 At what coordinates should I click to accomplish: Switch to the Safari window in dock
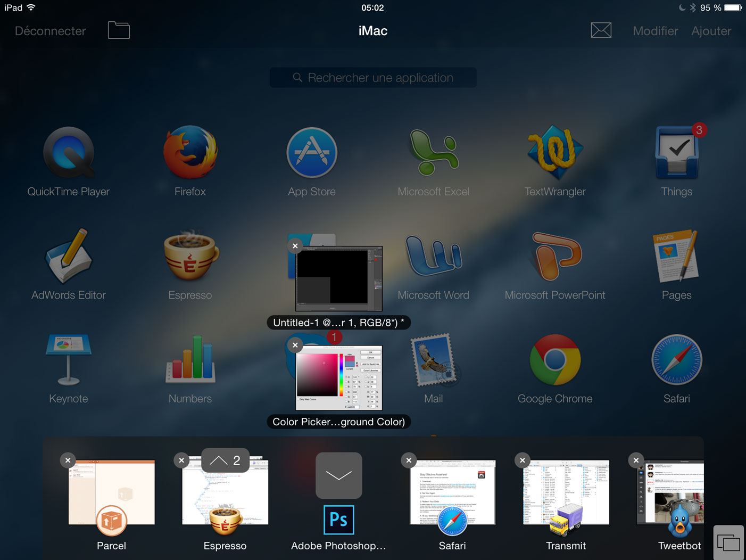(x=452, y=492)
